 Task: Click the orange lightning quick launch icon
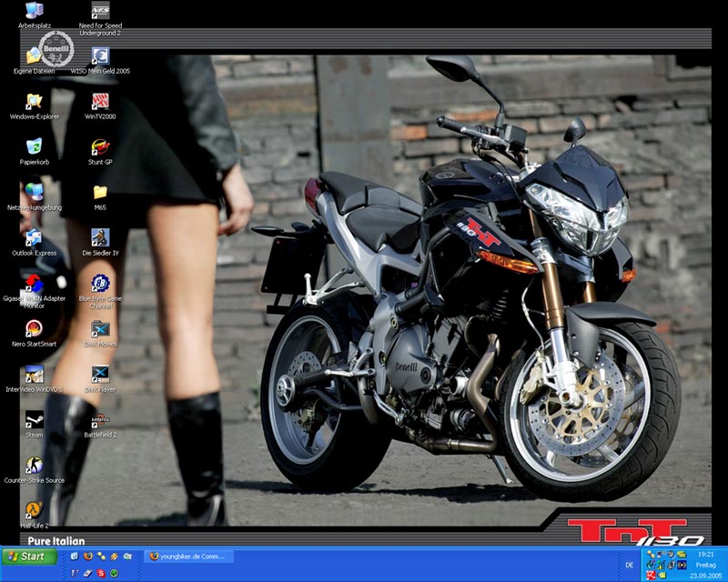click(115, 556)
